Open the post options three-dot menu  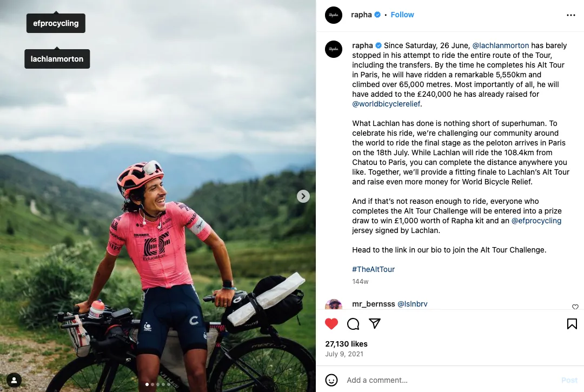point(571,15)
